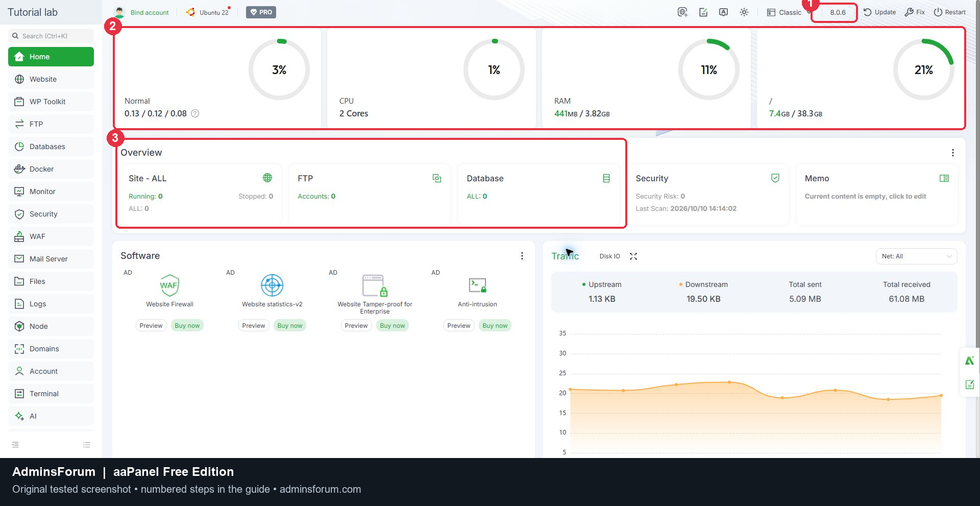Viewport: 980px width, 506px height.
Task: Click the AI sparkle icon in sidebar
Action: (x=19, y=416)
